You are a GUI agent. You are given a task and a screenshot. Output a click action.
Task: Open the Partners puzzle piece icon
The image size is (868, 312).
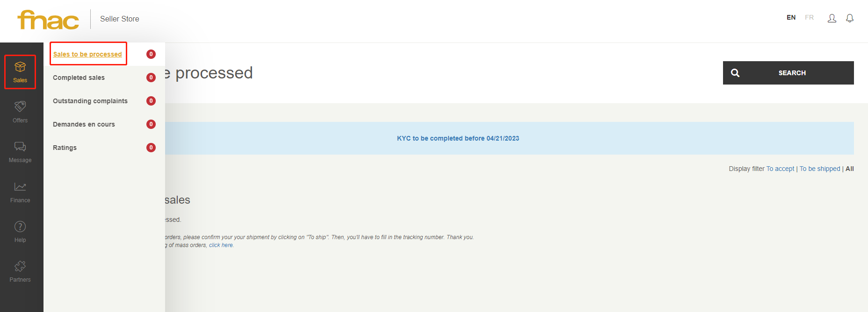coord(20,267)
